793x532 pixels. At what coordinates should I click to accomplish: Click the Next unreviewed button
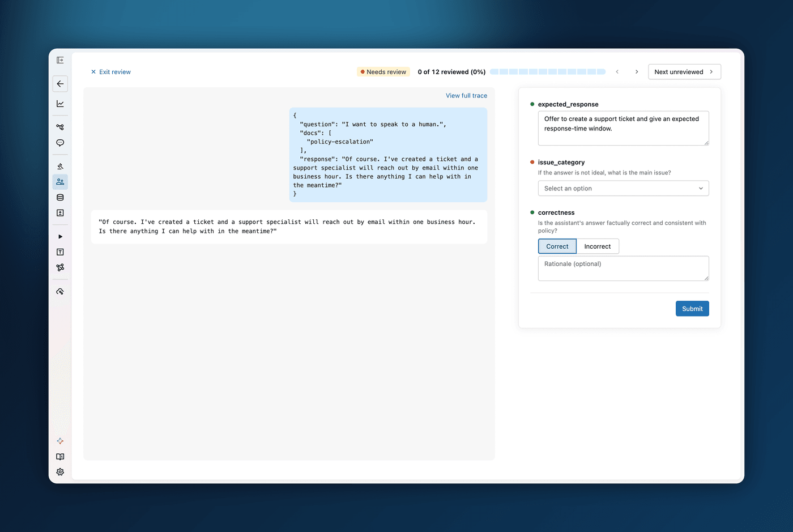pos(684,72)
